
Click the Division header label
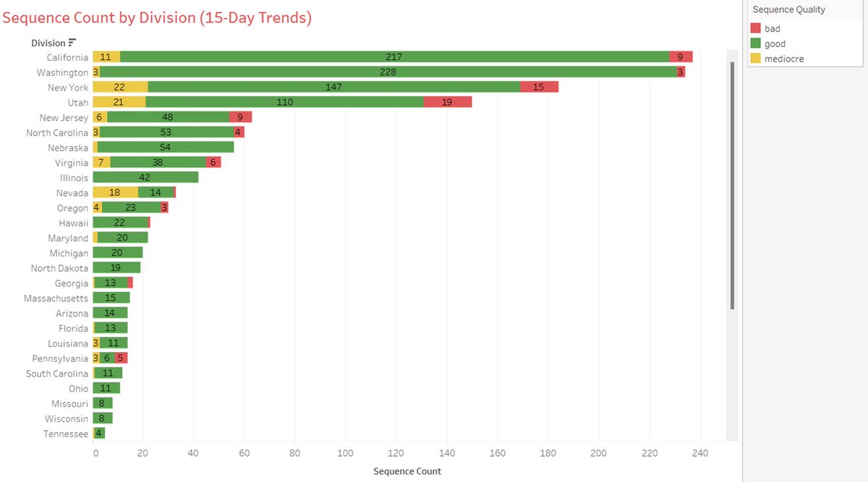(48, 43)
